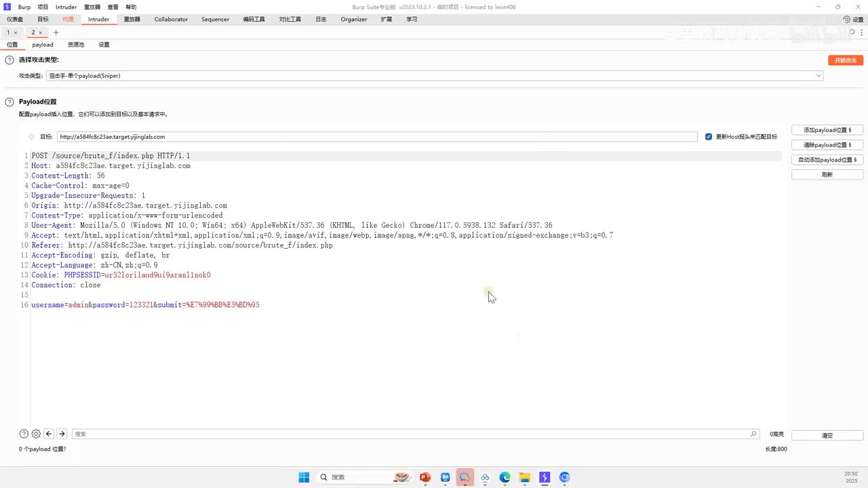The image size is (868, 488).
Task: Open the Windows Start menu
Action: [304, 477]
